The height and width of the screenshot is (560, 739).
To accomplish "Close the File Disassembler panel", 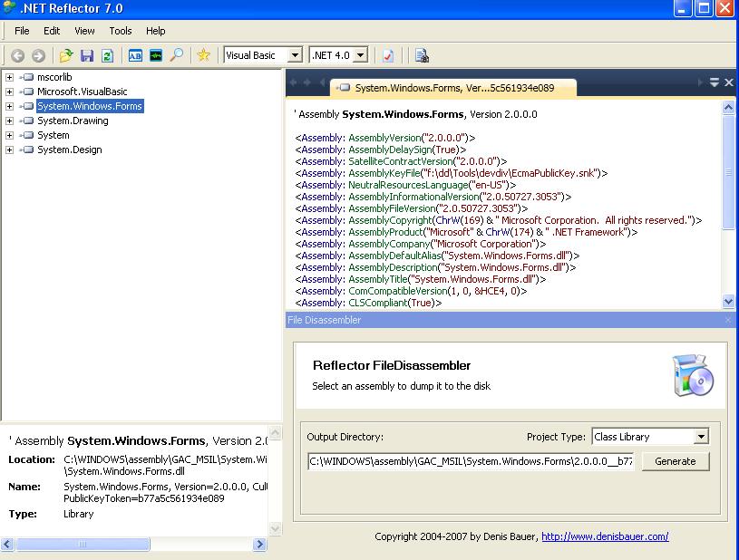I will pos(728,320).
